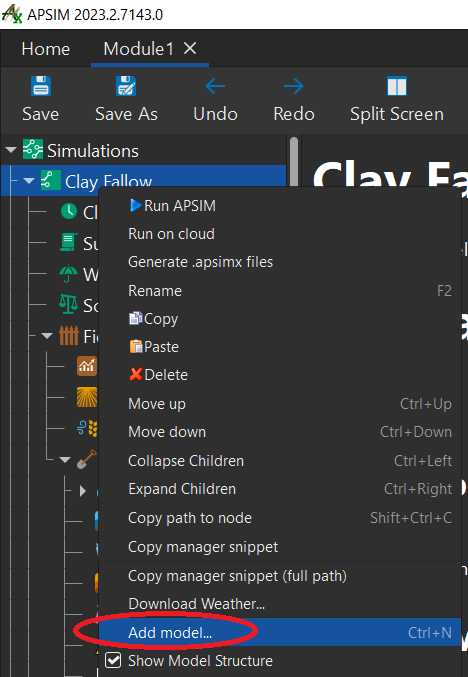Select the Soil shovel icon in tree
Screen dimensions: 468x677
[87, 460]
